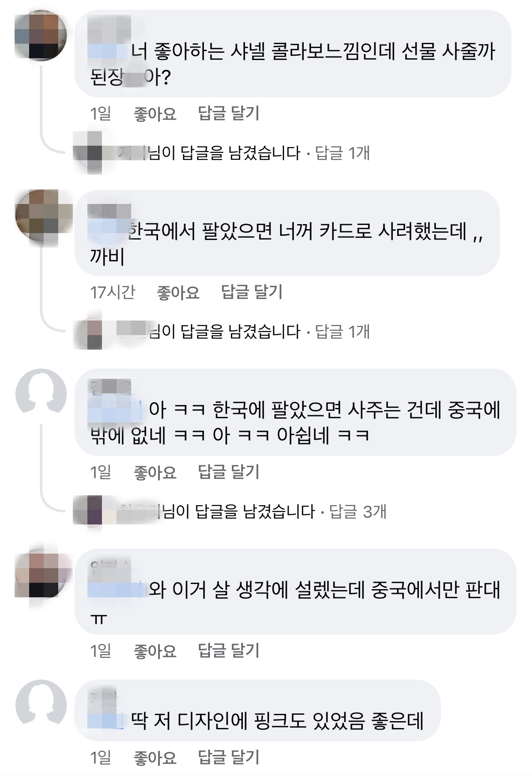Reply to the 설렜는데 comment via 답글 달기
This screenshot has width=532, height=776.
229,651
